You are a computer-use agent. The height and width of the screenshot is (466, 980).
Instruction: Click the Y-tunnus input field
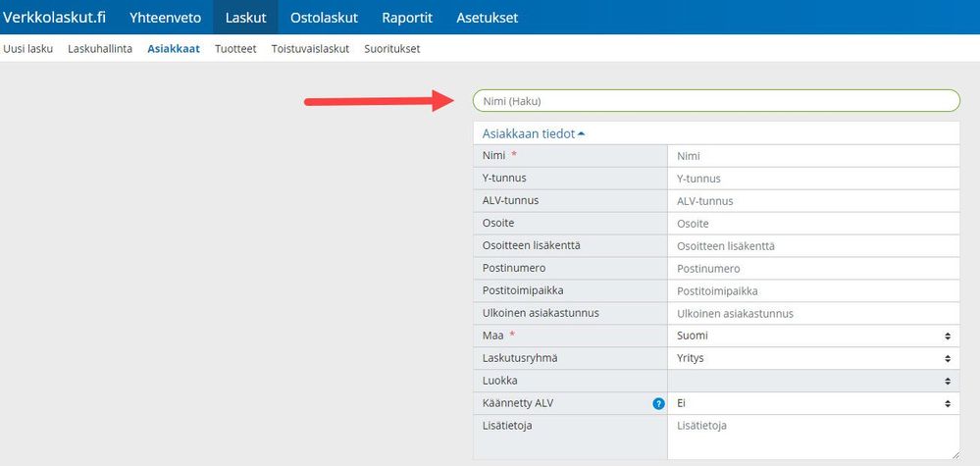click(812, 179)
